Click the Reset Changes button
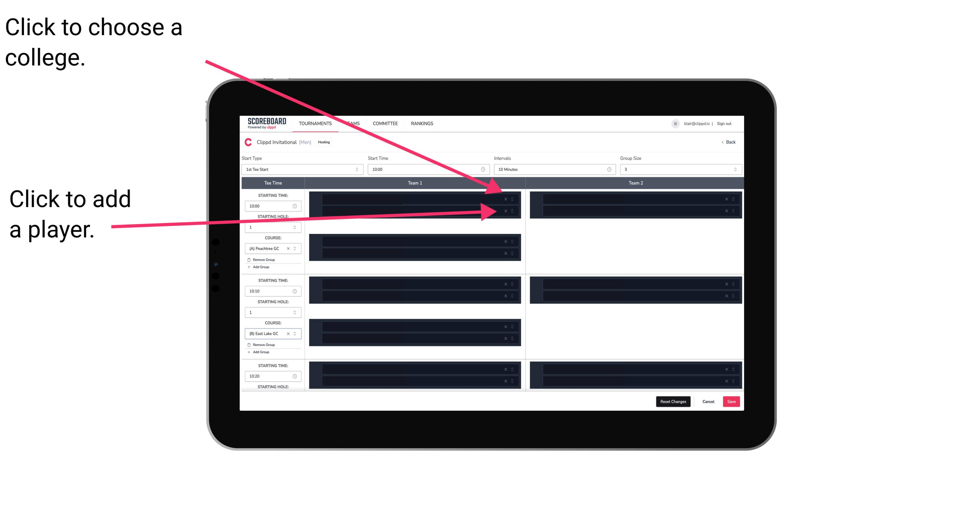The height and width of the screenshot is (527, 980). point(674,401)
